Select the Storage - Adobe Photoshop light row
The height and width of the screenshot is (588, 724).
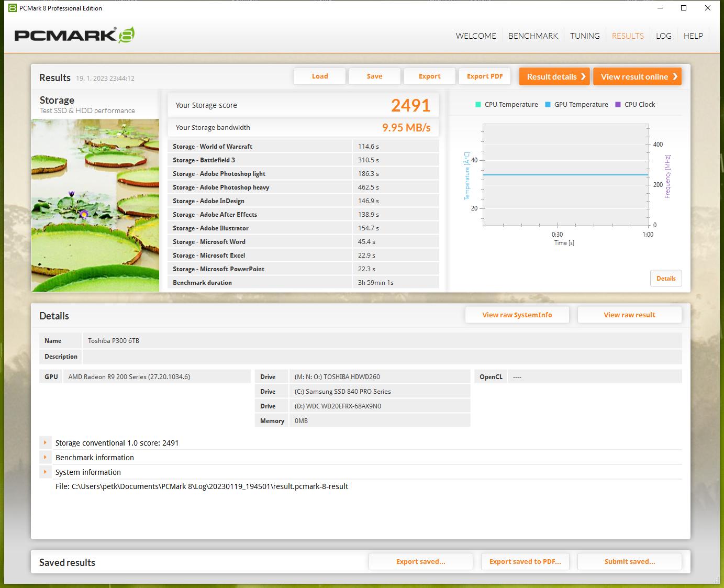(x=303, y=174)
